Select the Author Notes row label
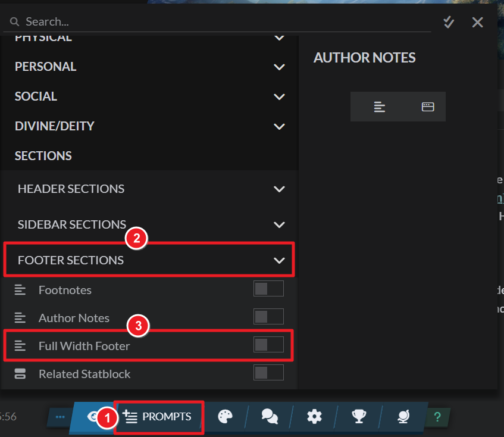Viewport: 504px width, 437px height. coord(74,318)
